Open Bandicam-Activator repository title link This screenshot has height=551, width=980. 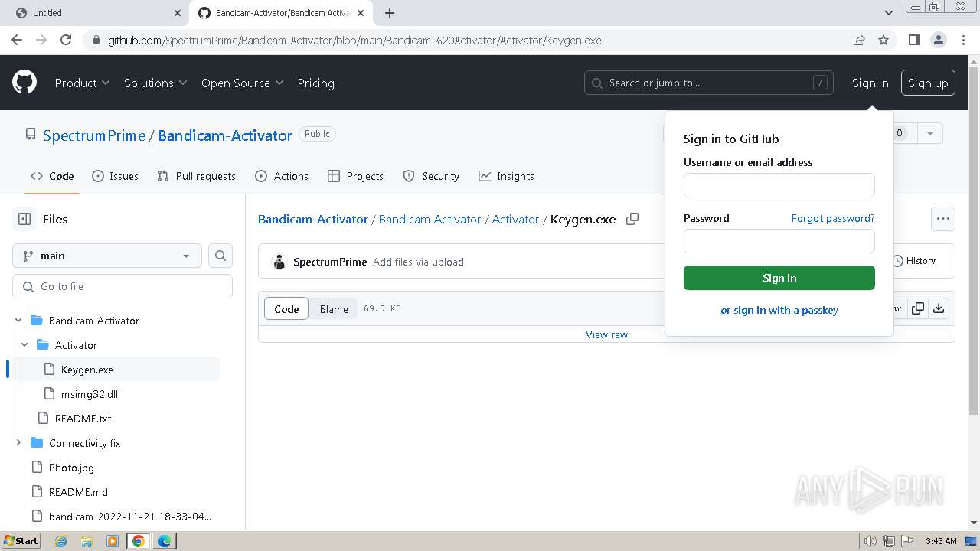[x=225, y=135]
